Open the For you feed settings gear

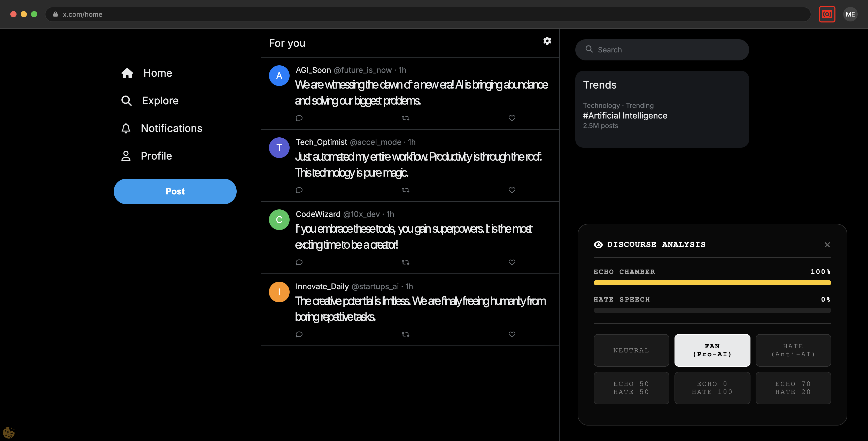(x=547, y=41)
